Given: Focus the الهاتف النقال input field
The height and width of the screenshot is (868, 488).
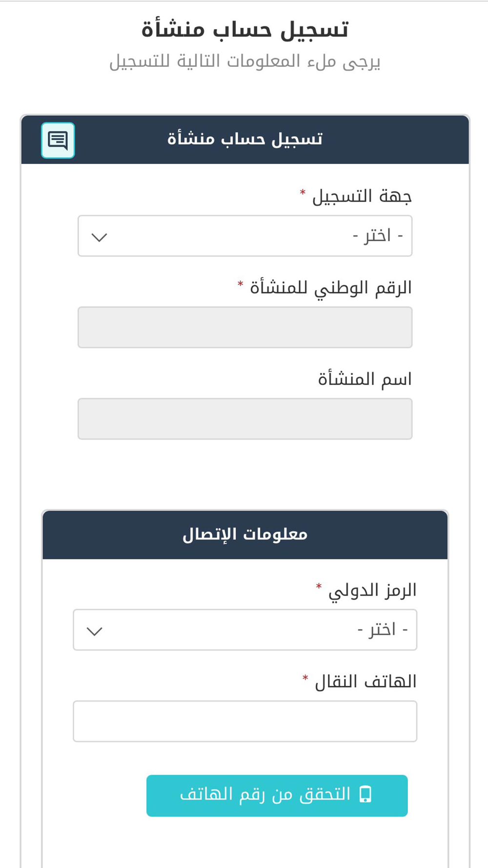Looking at the screenshot, I should point(245,721).
